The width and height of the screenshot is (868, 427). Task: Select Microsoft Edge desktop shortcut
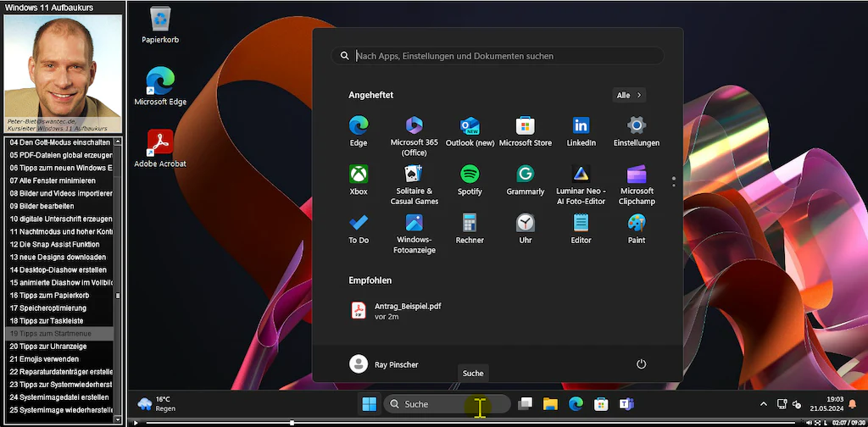tap(160, 86)
